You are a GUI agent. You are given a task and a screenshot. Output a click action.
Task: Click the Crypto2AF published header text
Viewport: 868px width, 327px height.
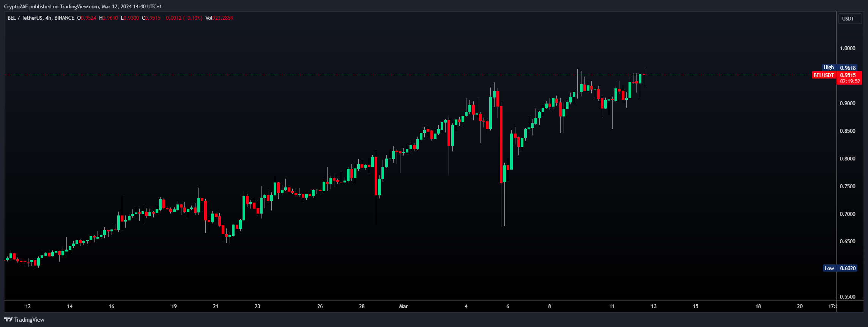[x=83, y=6]
